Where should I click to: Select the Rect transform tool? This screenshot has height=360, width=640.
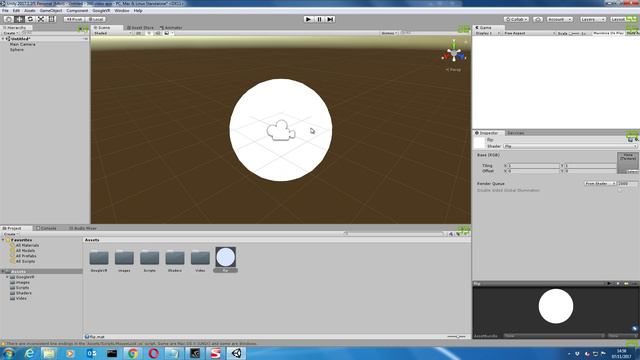coord(51,19)
